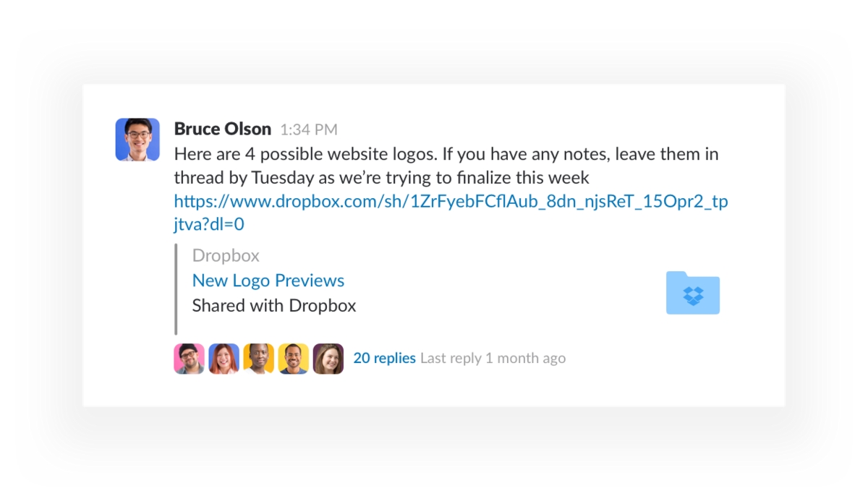Follow the dropbox.com/sh shared URL
This screenshot has height=491, width=868.
[x=451, y=201]
